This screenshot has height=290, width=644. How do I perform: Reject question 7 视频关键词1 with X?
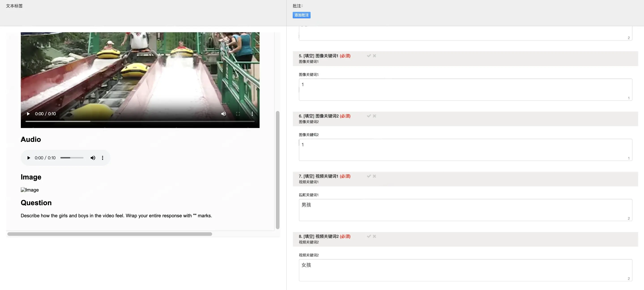point(374,176)
